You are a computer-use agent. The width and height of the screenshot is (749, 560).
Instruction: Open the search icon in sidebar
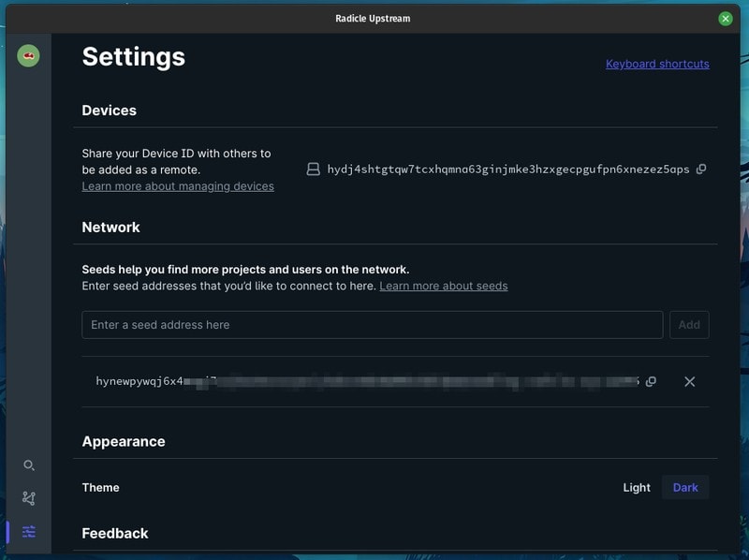click(x=29, y=465)
